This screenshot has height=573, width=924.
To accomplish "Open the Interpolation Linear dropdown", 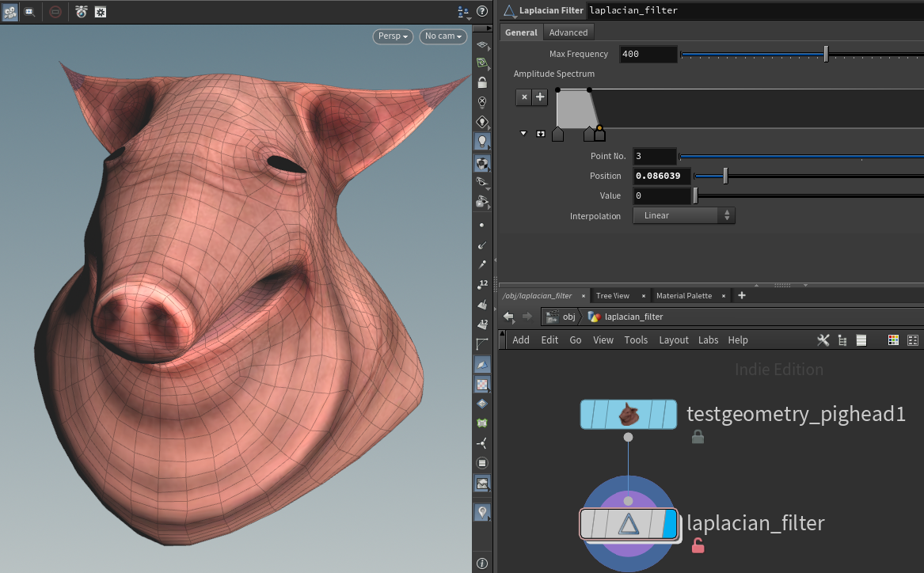I will [x=684, y=215].
